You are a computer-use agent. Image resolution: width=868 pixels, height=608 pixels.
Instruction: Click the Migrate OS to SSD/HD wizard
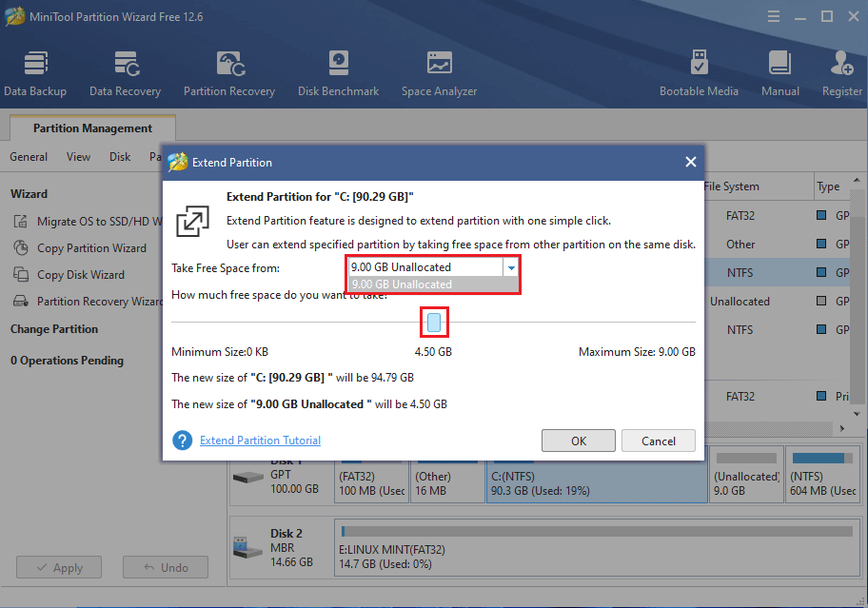click(88, 222)
